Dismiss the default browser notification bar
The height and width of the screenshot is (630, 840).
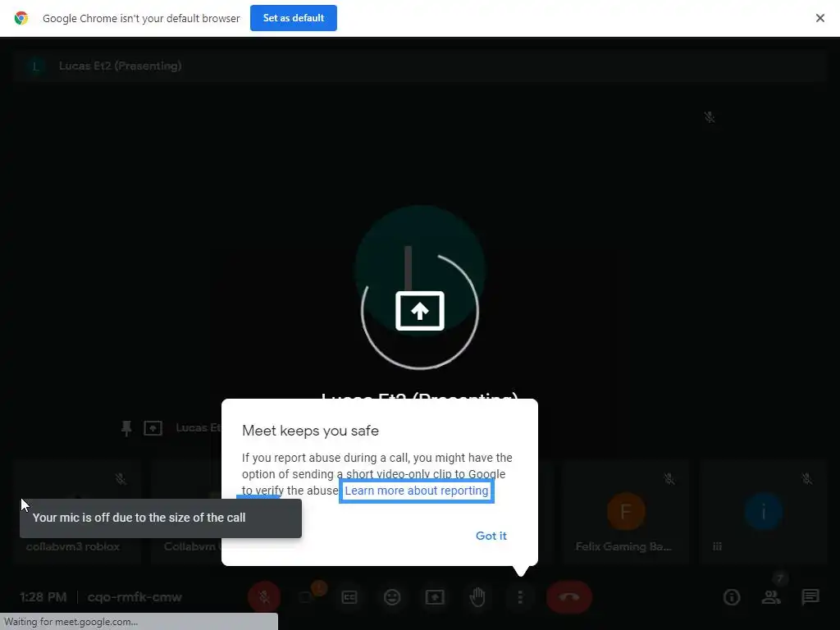pos(819,18)
